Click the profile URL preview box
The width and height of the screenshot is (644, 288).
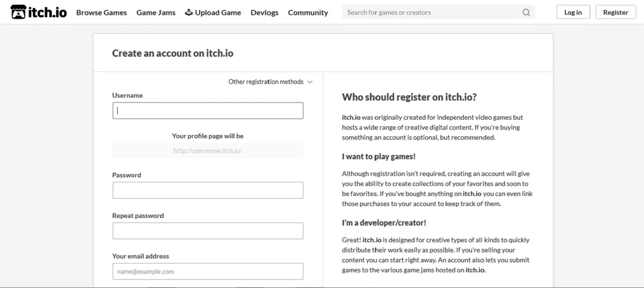(208, 150)
